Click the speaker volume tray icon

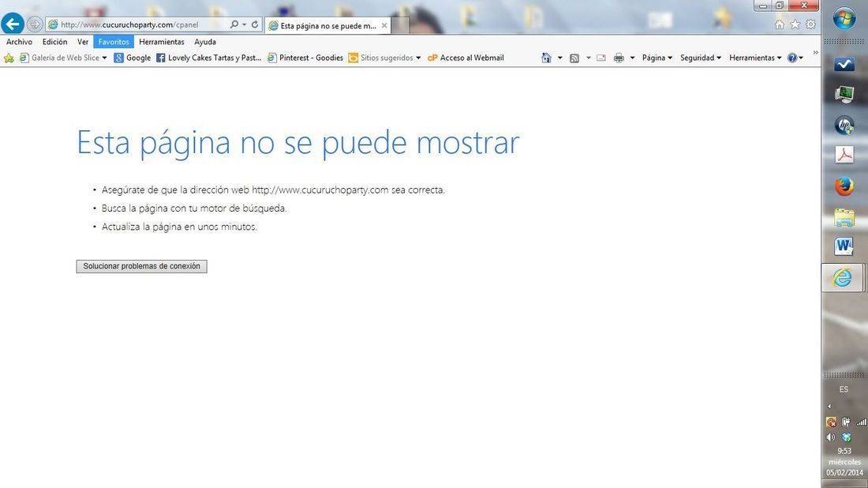[x=831, y=437]
